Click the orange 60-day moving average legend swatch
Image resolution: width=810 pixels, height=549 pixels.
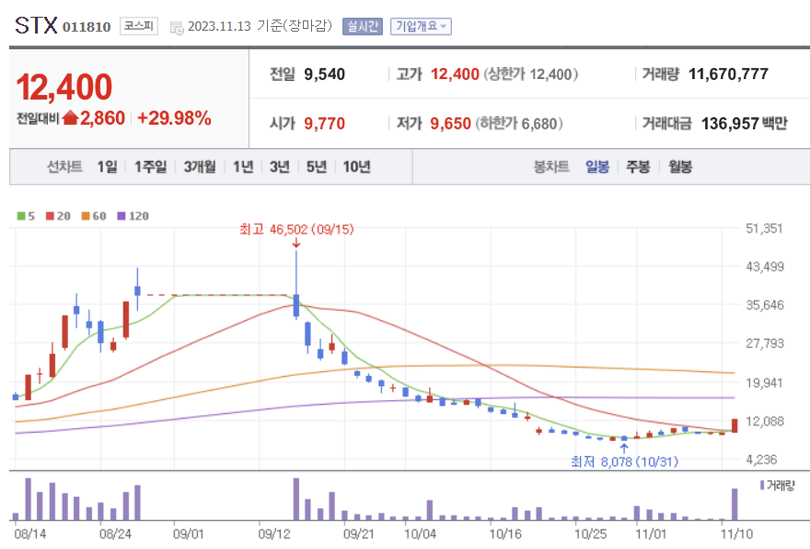click(x=85, y=216)
